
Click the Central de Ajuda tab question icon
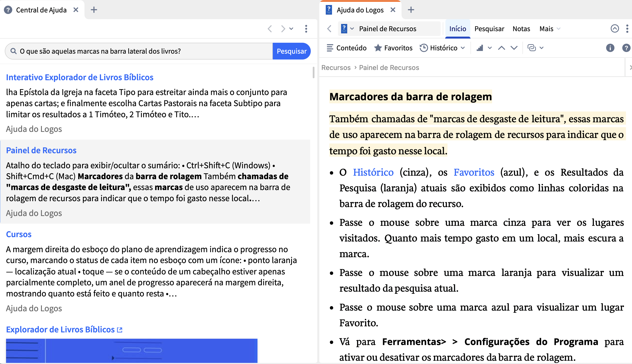[8, 10]
